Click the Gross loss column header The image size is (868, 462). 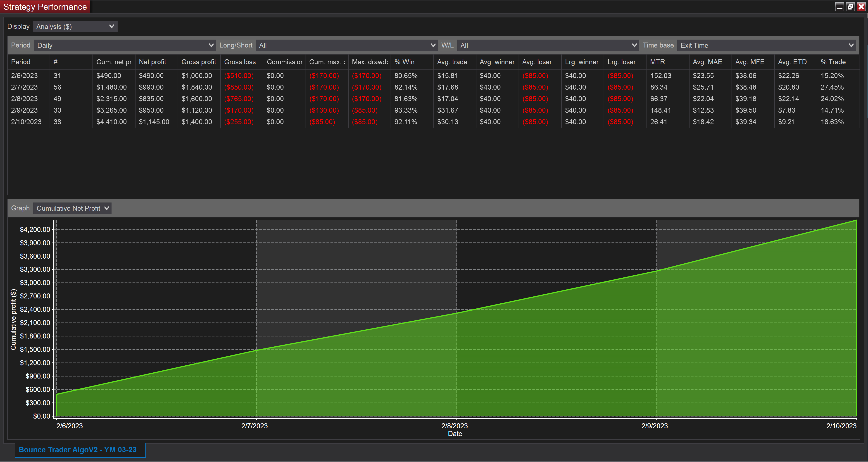pos(240,62)
